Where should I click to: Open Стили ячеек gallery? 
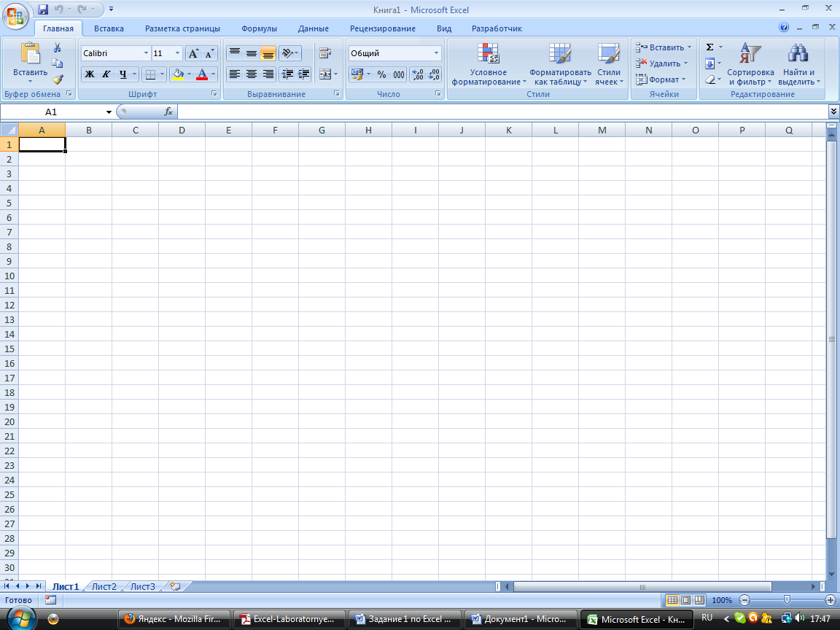[x=609, y=64]
